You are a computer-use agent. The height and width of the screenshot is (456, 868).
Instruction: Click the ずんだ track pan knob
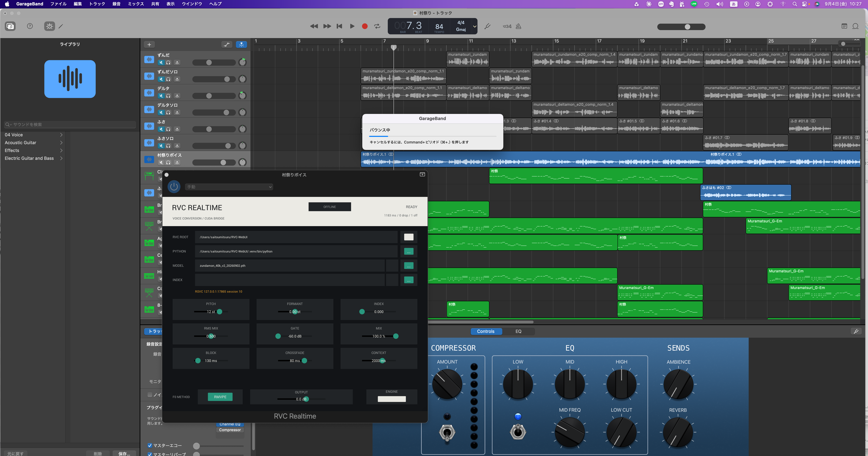click(242, 62)
